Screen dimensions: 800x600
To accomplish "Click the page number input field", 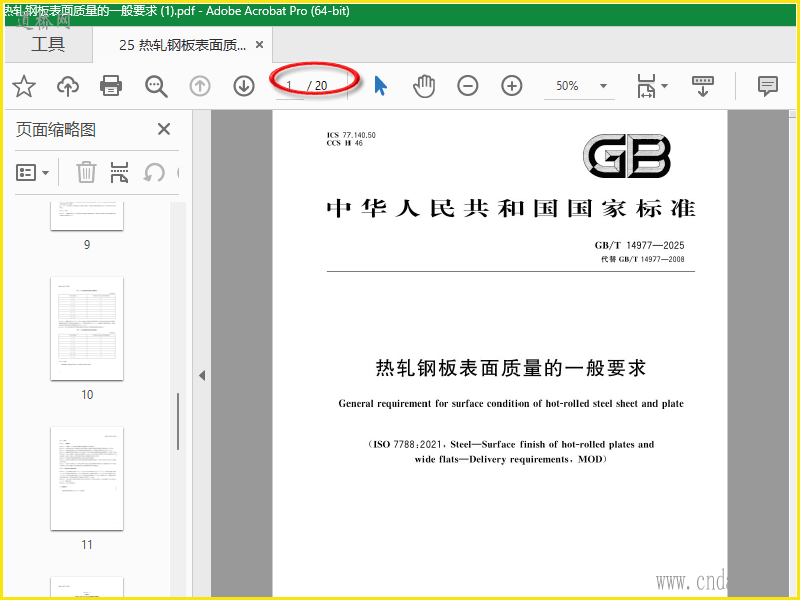I will tap(289, 86).
